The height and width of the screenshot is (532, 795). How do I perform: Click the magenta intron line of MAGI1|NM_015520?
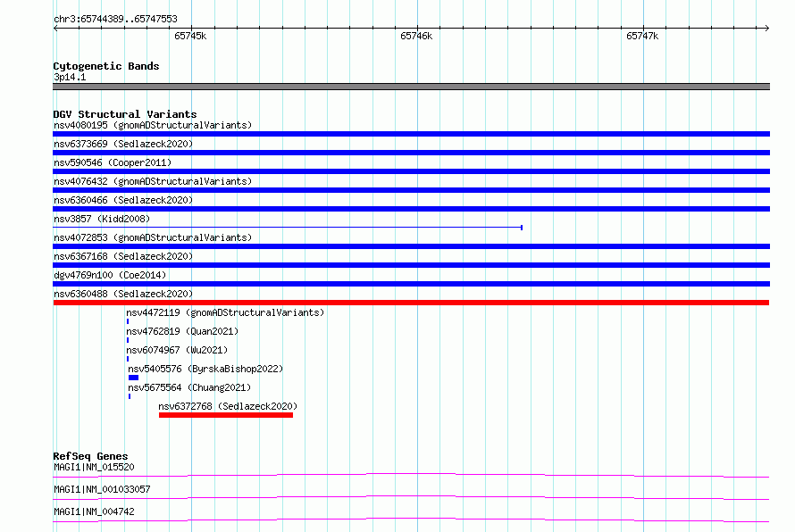click(411, 474)
